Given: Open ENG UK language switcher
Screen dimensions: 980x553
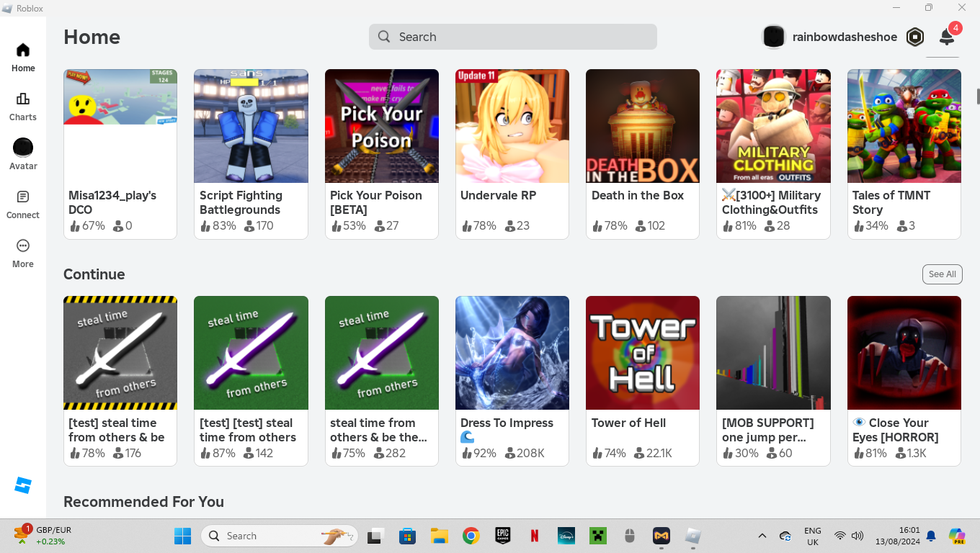Looking at the screenshot, I should click(x=812, y=536).
